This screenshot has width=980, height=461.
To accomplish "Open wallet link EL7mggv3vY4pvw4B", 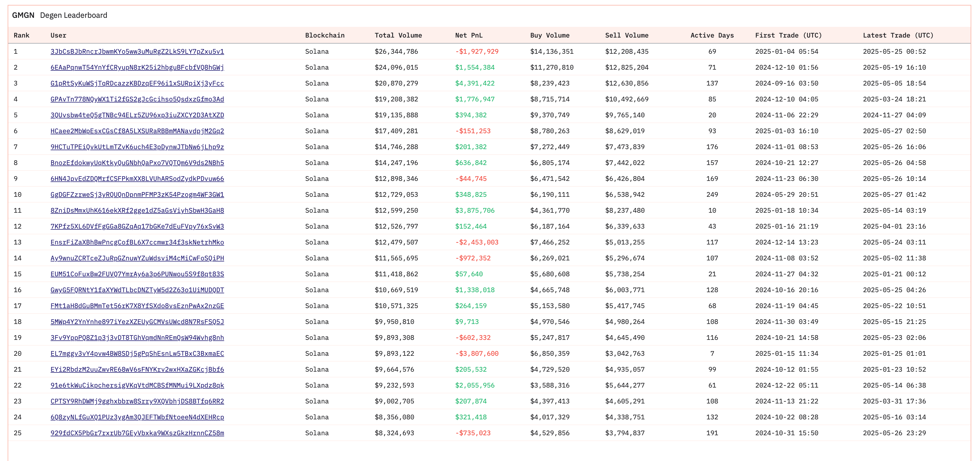I will [137, 354].
